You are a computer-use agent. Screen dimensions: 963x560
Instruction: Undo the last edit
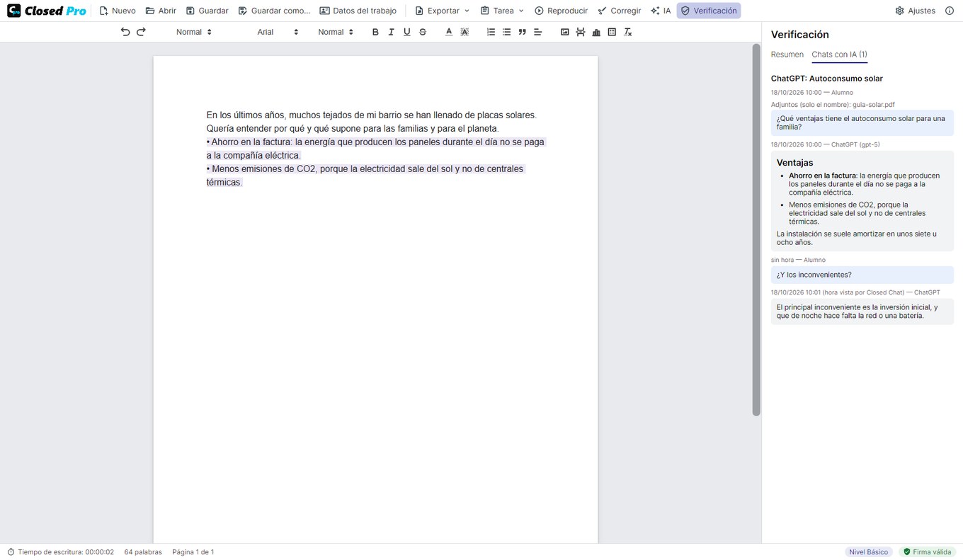[x=125, y=32]
